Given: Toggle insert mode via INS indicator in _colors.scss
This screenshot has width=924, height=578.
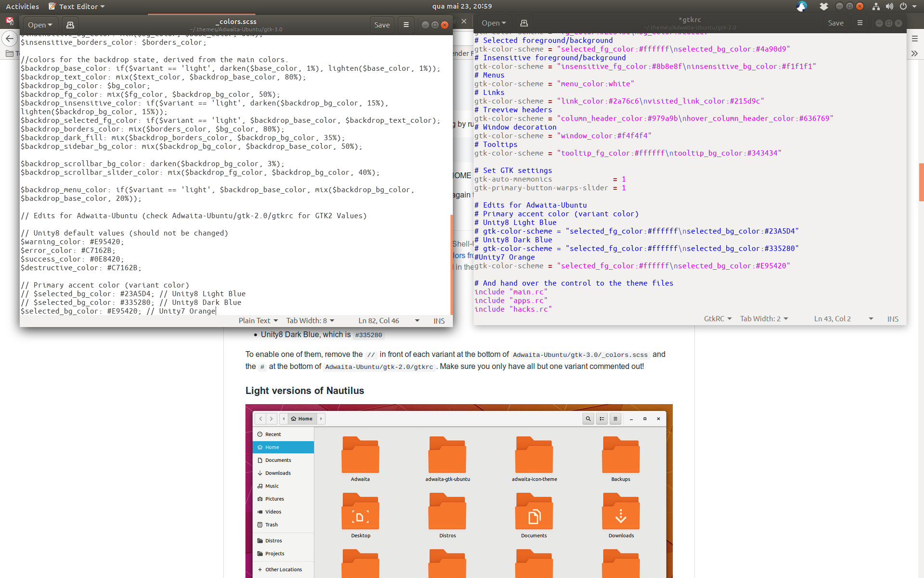Looking at the screenshot, I should [x=438, y=320].
